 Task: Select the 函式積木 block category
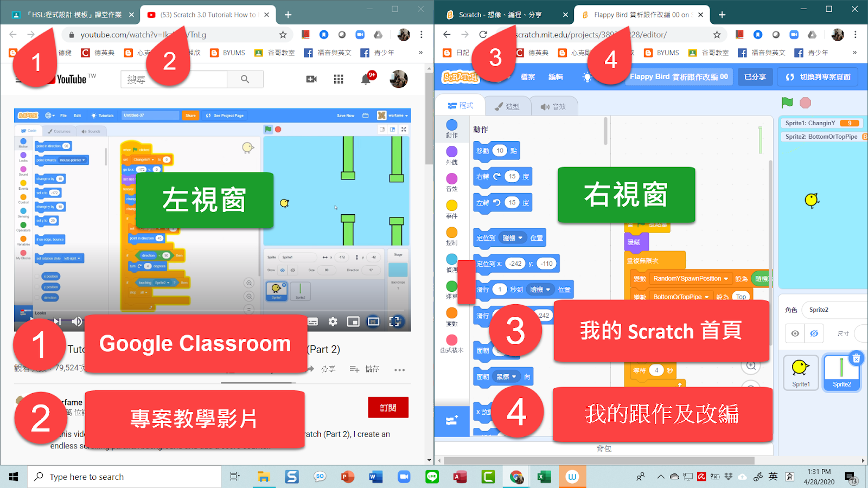pyautogui.click(x=452, y=344)
